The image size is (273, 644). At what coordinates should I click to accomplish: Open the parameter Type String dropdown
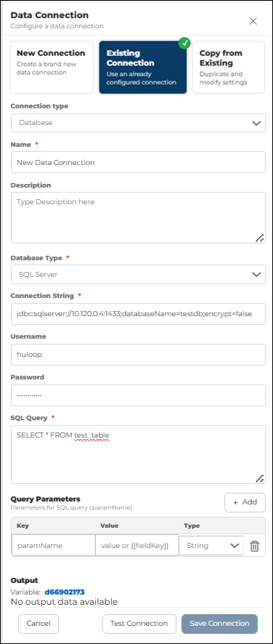click(x=211, y=545)
